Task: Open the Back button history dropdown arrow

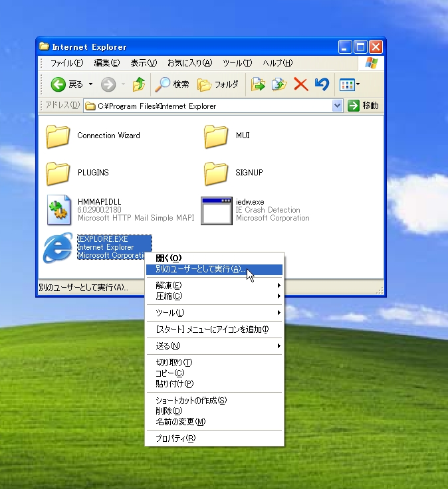Action: [x=91, y=84]
